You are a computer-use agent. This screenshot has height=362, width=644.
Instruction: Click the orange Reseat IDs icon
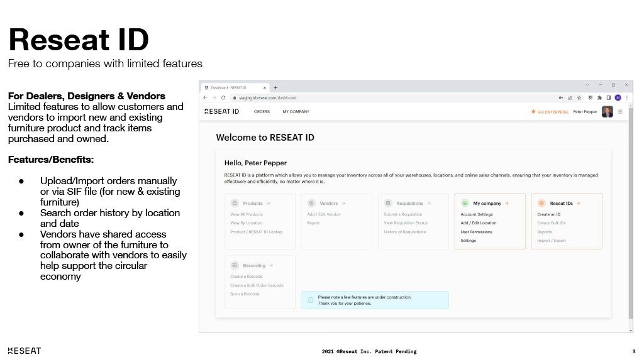coord(541,203)
